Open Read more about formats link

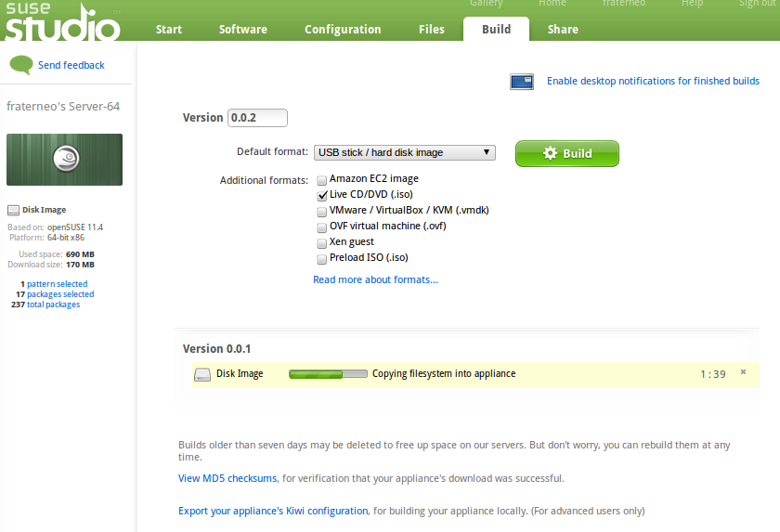point(375,279)
